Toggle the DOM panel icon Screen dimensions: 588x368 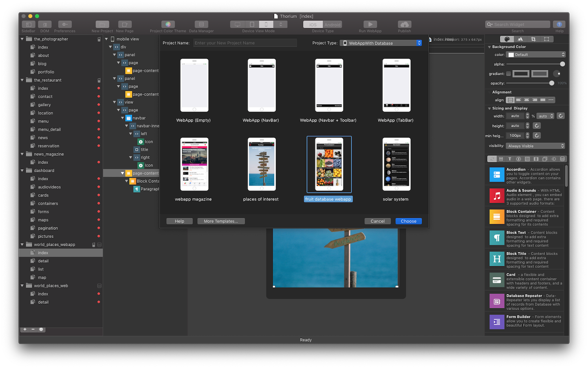pyautogui.click(x=45, y=25)
